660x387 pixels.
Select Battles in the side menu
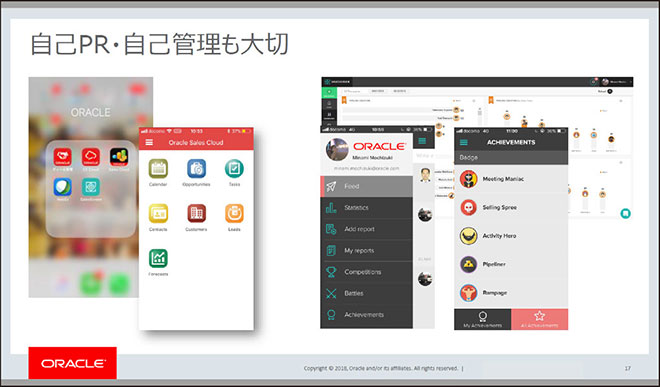pyautogui.click(x=367, y=294)
